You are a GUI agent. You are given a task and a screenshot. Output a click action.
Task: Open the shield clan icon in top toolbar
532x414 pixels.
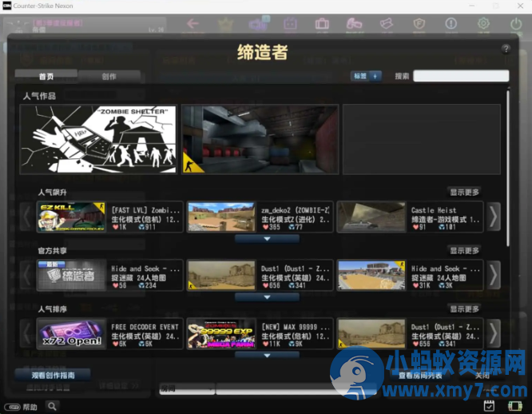(419, 24)
